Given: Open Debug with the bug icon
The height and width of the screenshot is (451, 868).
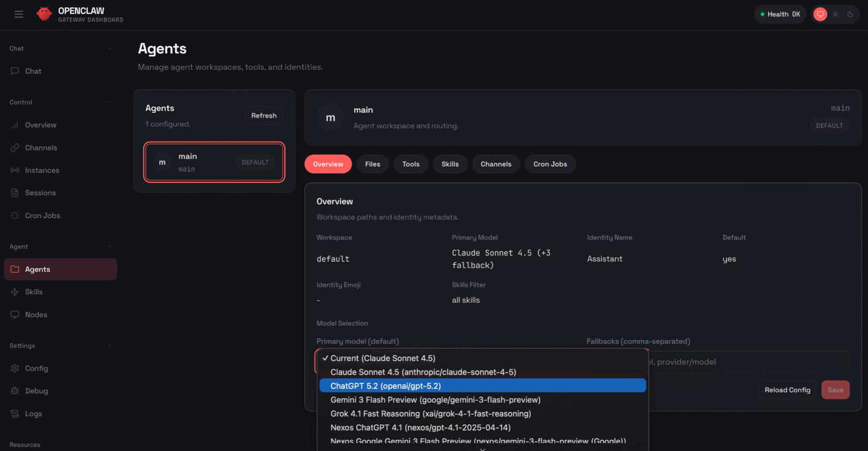Looking at the screenshot, I should click(x=15, y=391).
